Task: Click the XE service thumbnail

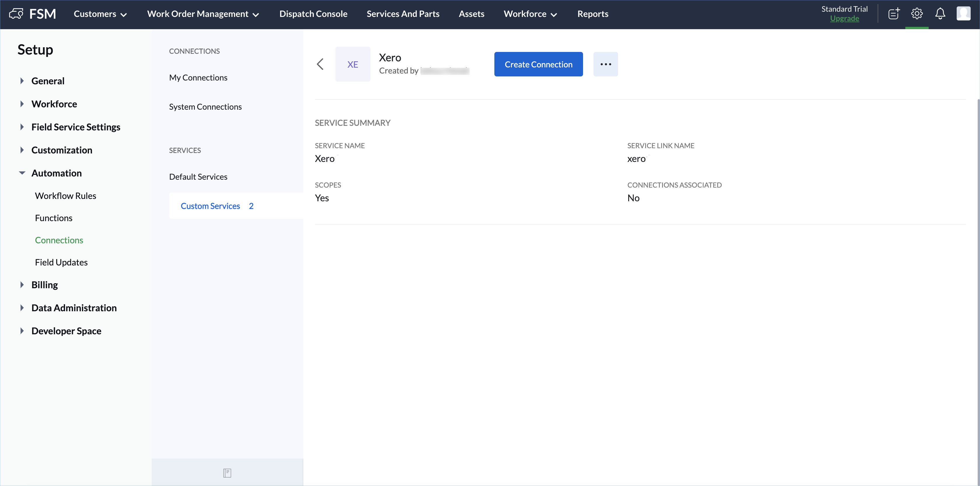Action: point(353,64)
